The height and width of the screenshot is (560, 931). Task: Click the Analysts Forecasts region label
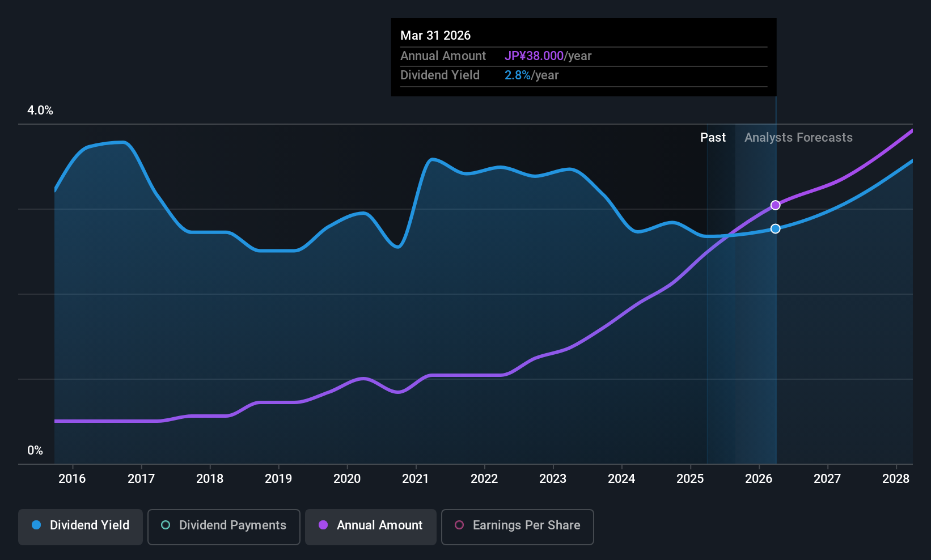(798, 138)
